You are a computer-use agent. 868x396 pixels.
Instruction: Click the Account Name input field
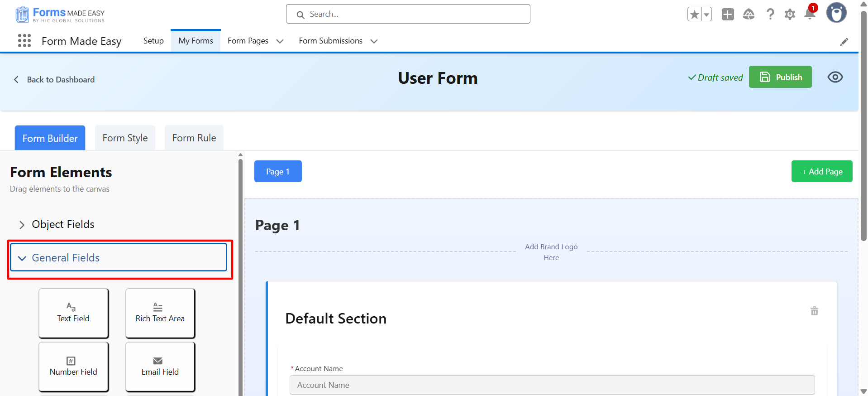pyautogui.click(x=552, y=385)
